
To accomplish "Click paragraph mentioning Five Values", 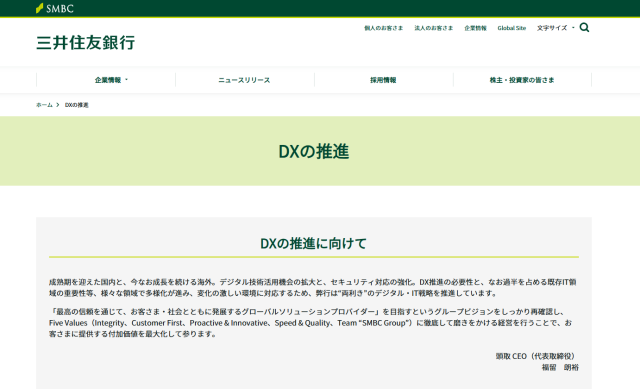I will coord(311,322).
